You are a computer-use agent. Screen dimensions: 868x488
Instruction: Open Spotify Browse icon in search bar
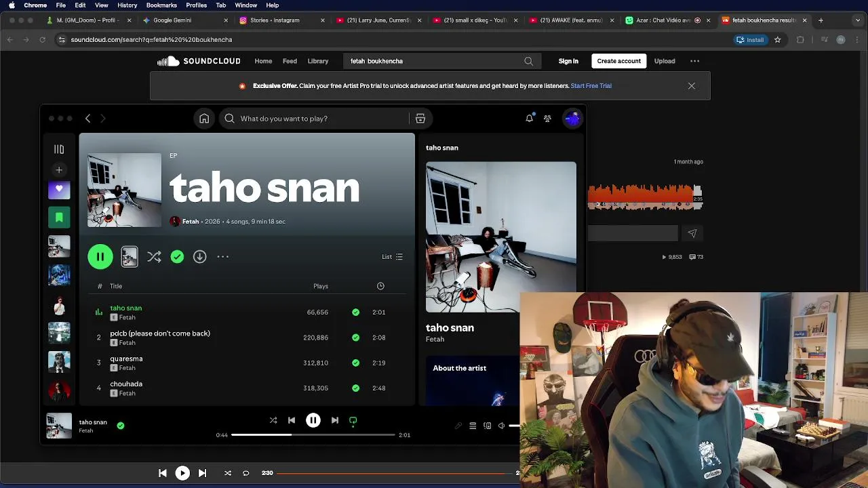pos(420,119)
